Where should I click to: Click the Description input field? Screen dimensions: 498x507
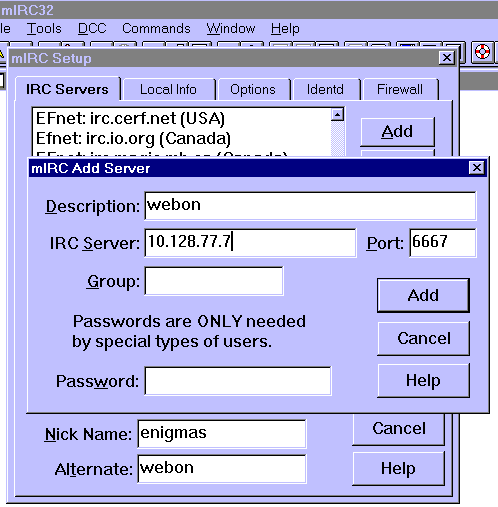pyautogui.click(x=310, y=206)
